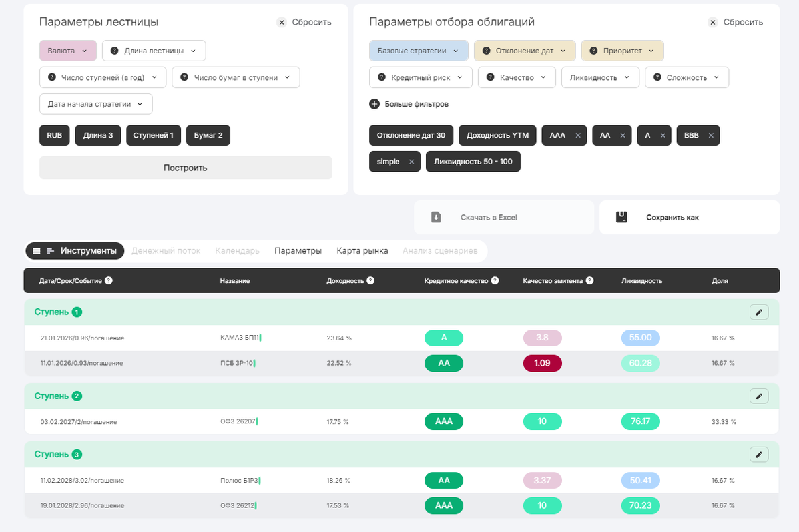Remove the BBB rating filter chip
Screen dimensions: 799x532
coord(710,136)
